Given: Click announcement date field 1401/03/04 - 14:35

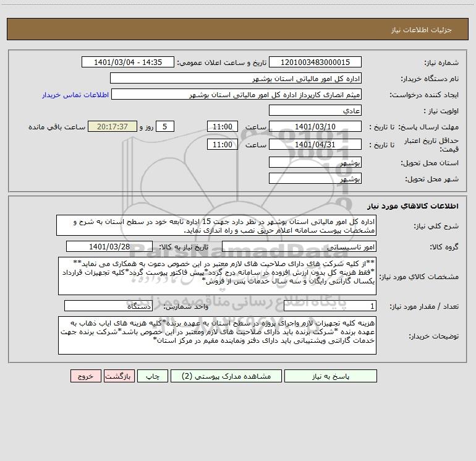Looking at the screenshot, I should coord(128,62).
